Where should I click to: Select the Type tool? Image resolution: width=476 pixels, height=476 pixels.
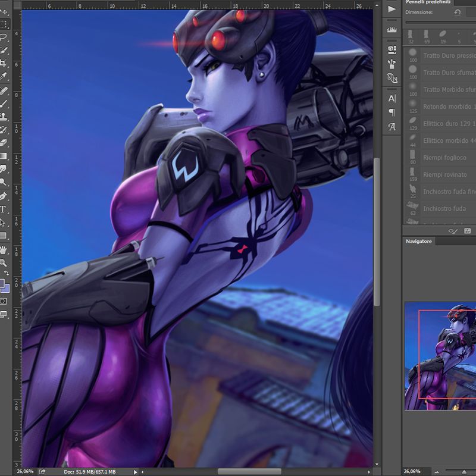pyautogui.click(x=3, y=209)
